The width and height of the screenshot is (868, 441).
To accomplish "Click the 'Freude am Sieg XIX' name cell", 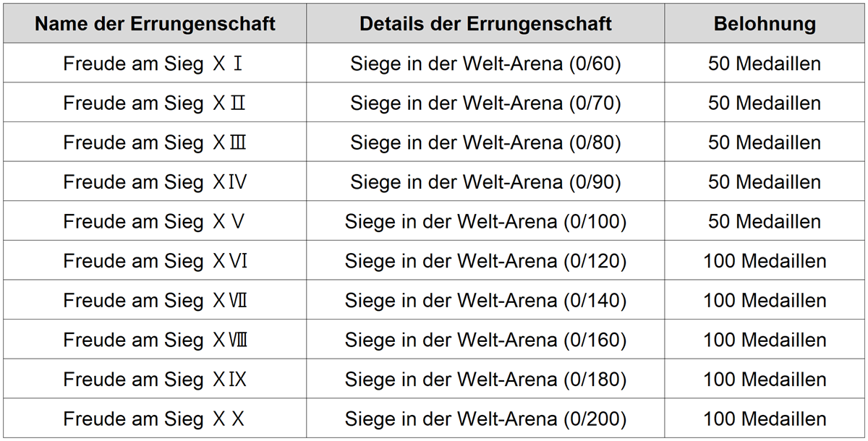I will [x=155, y=379].
